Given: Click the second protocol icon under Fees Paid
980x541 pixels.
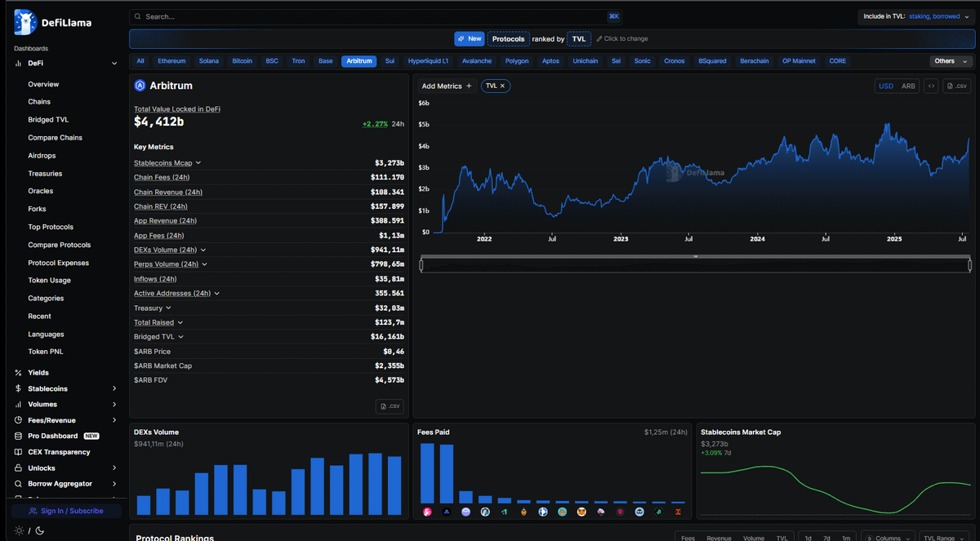Looking at the screenshot, I should [447, 512].
